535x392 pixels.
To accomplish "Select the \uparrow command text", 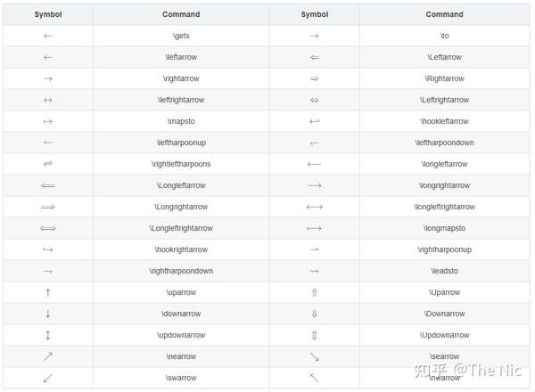I will click(181, 292).
